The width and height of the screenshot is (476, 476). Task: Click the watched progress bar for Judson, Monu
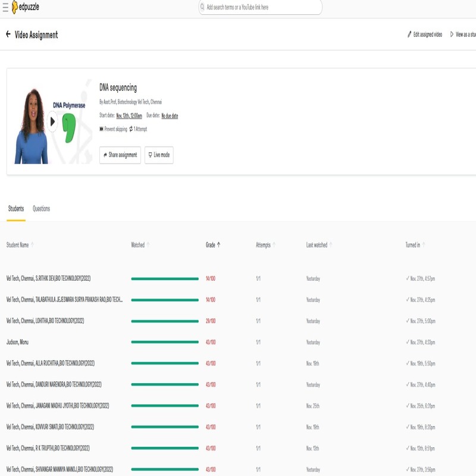165,342
